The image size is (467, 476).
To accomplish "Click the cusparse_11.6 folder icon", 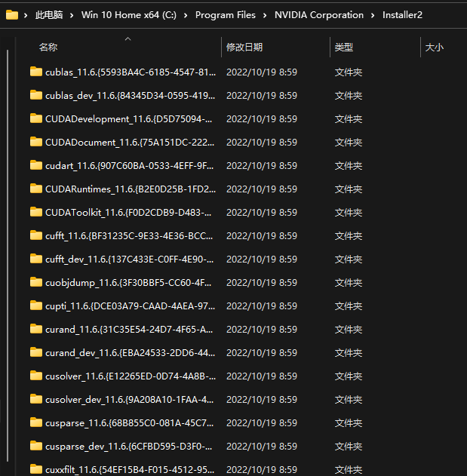I will (36, 422).
